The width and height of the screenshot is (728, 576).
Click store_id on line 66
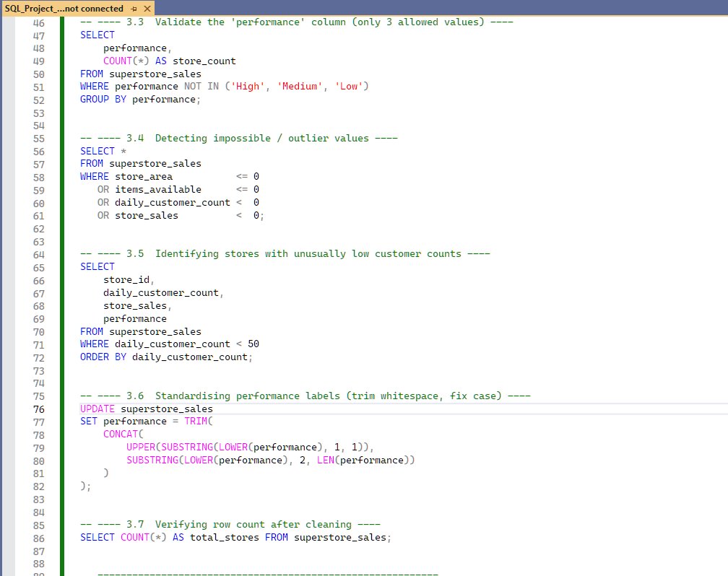click(126, 280)
